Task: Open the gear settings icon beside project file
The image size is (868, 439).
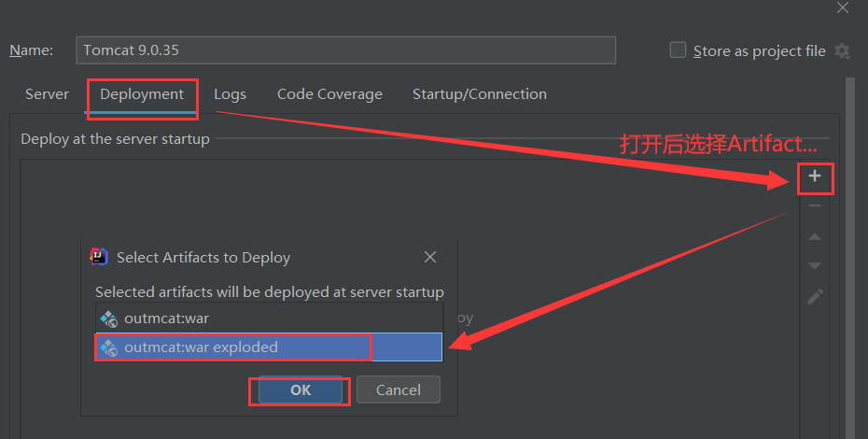Action: point(842,51)
